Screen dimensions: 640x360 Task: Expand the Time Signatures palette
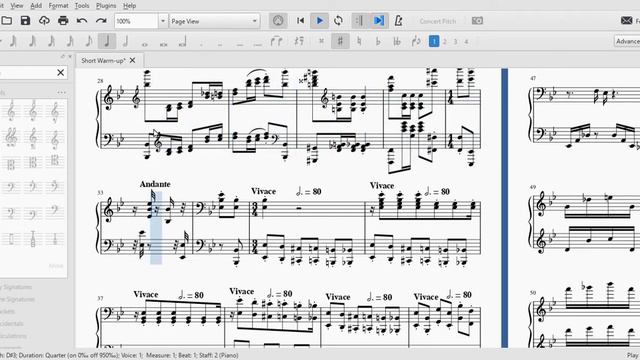(17, 299)
